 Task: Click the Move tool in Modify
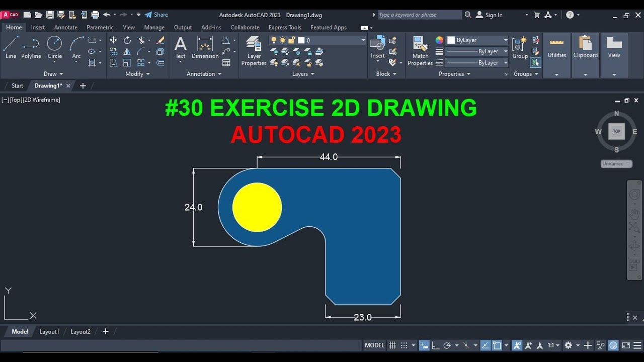point(113,40)
